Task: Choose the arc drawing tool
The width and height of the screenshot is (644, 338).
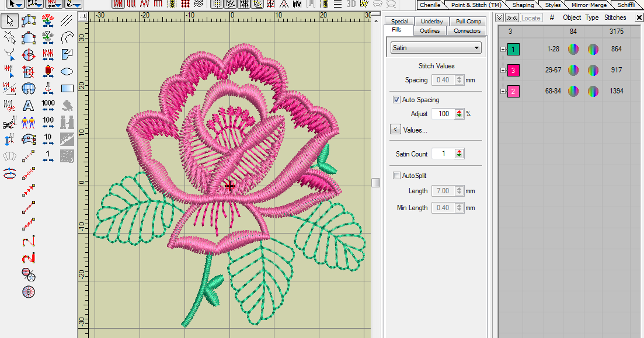Action: tap(67, 37)
